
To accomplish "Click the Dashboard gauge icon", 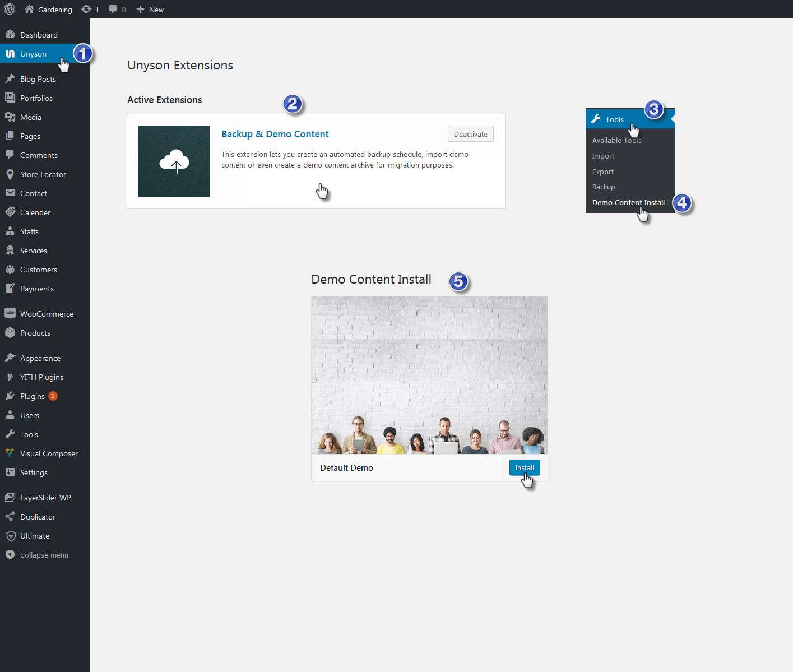I will (10, 34).
